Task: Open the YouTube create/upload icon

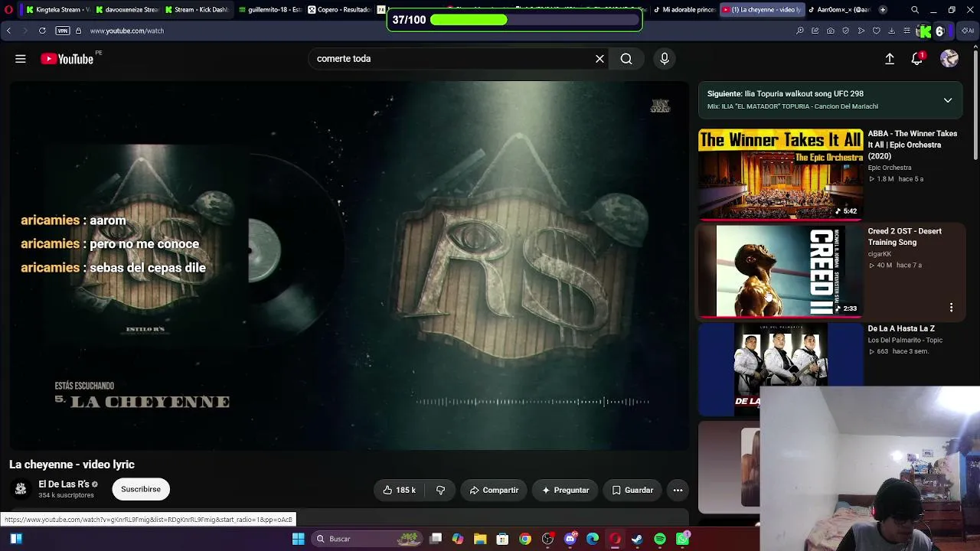Action: tap(890, 59)
